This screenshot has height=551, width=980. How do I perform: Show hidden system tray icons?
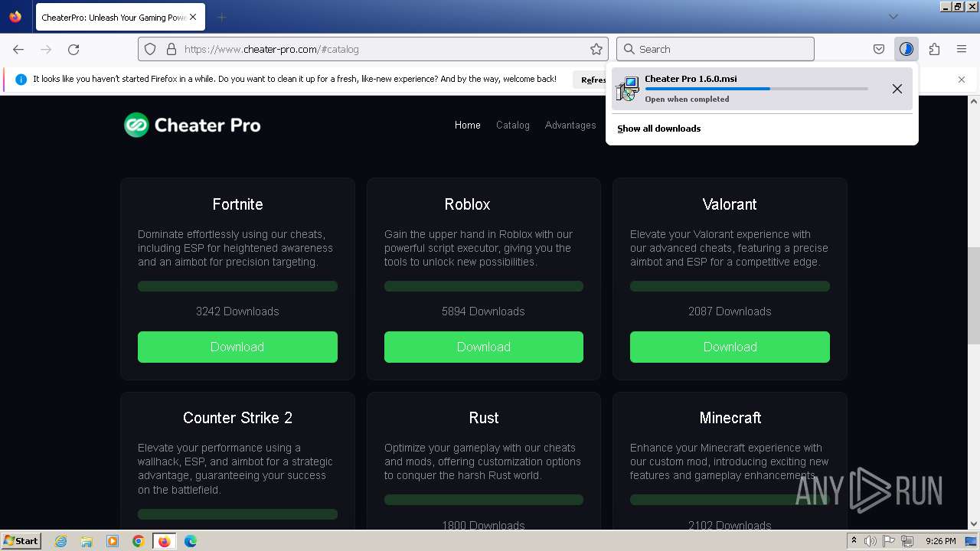point(854,540)
